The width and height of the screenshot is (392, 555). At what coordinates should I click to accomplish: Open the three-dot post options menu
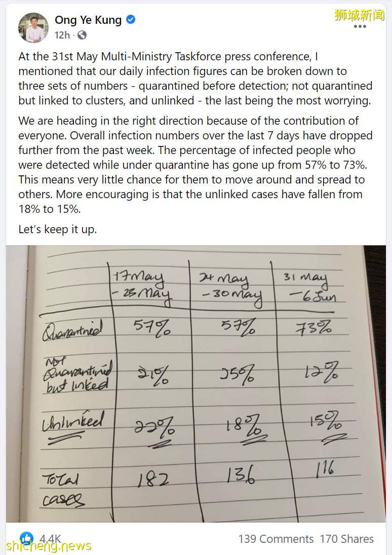tap(360, 26)
